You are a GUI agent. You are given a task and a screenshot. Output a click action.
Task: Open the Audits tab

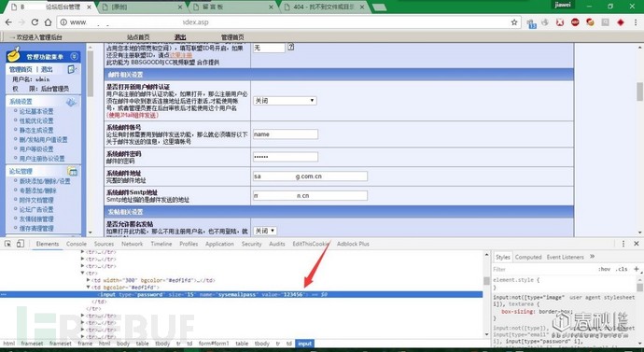(x=277, y=244)
